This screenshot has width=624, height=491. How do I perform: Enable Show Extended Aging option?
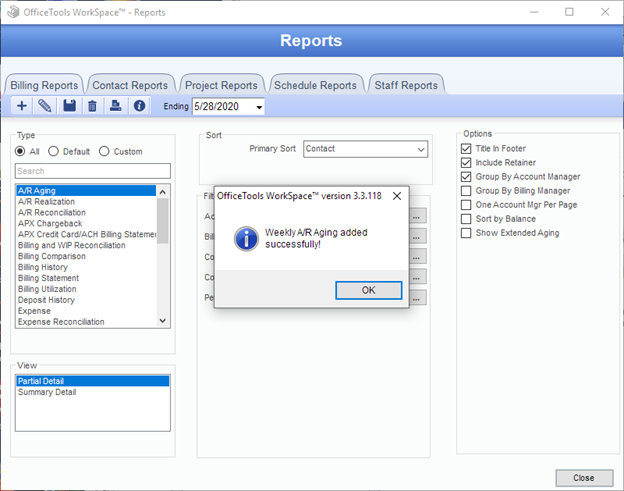(466, 233)
